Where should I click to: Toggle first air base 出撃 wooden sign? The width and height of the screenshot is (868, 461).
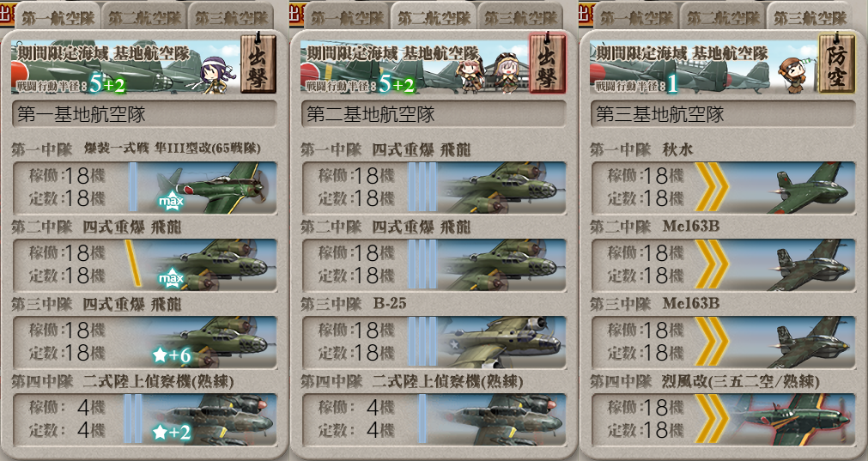[x=258, y=64]
